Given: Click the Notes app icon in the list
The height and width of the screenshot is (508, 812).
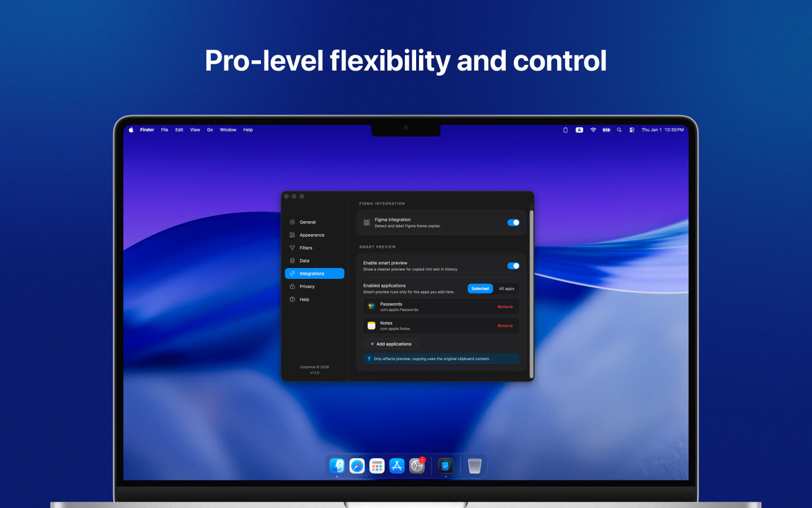Looking at the screenshot, I should tap(371, 326).
